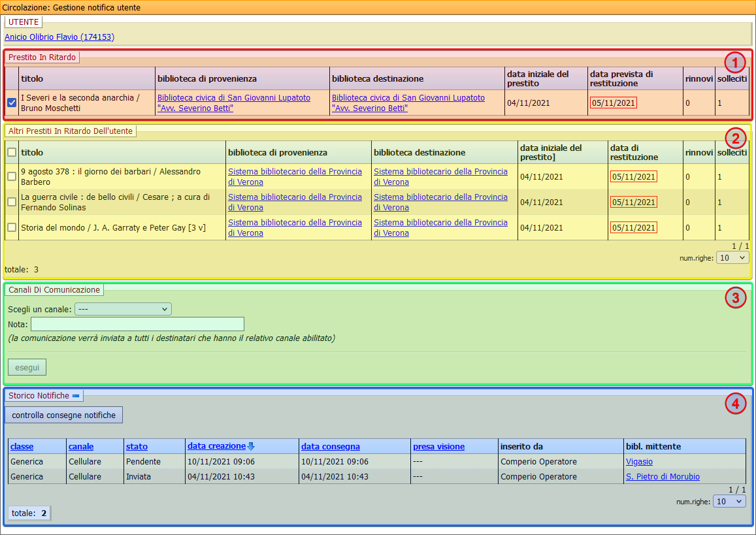Open the Vigasio sender library link
This screenshot has width=756, height=535.
click(x=639, y=462)
